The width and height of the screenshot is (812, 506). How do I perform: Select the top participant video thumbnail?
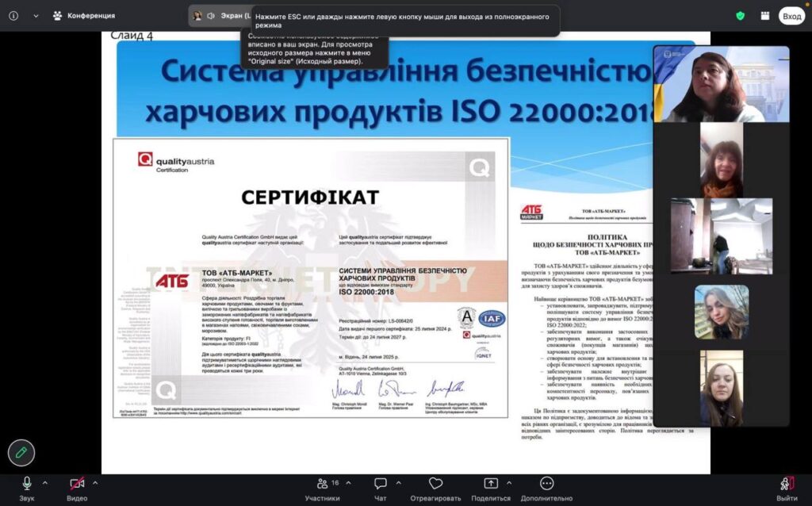point(721,83)
